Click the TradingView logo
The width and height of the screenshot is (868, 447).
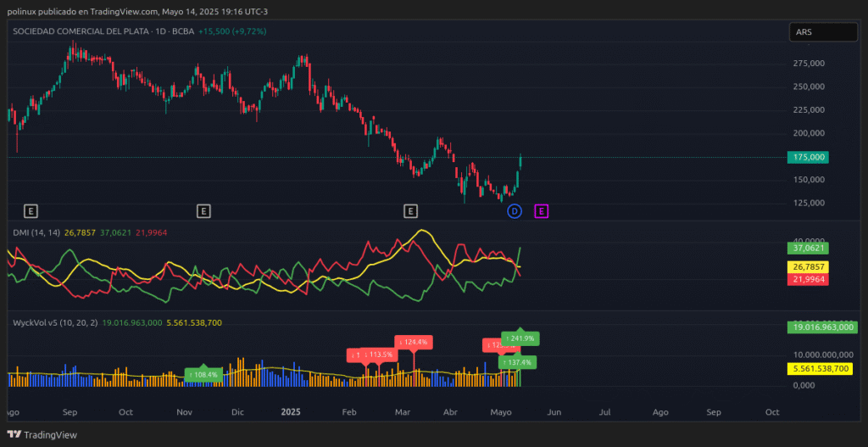42,435
